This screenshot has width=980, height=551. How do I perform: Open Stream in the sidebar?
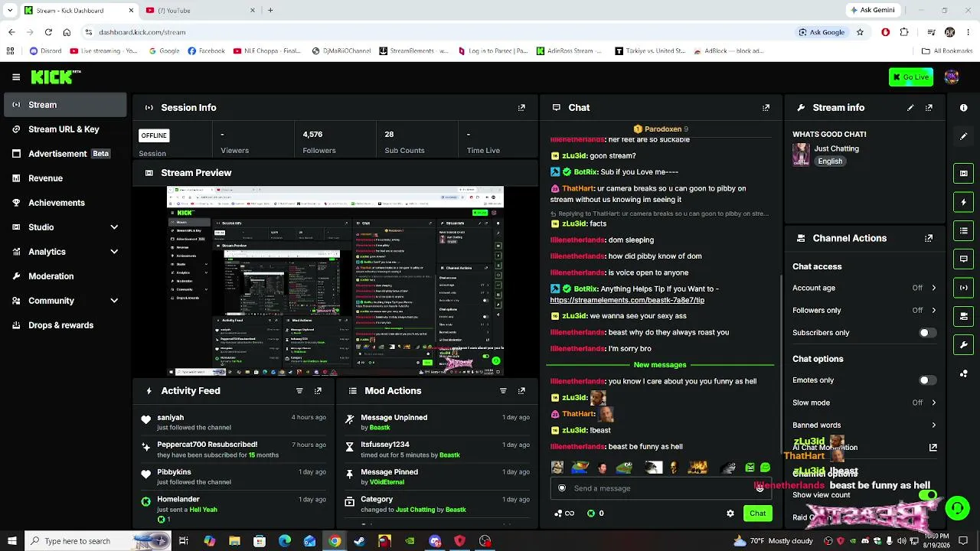(x=65, y=105)
